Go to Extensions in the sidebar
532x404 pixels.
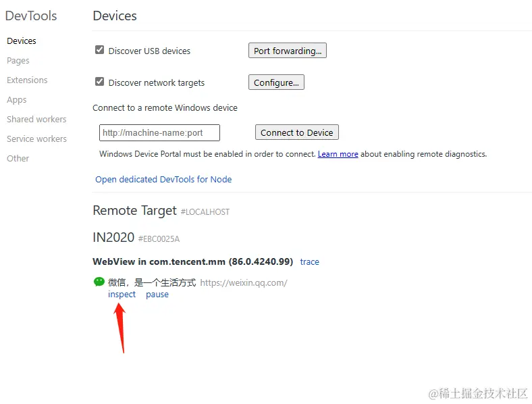27,80
